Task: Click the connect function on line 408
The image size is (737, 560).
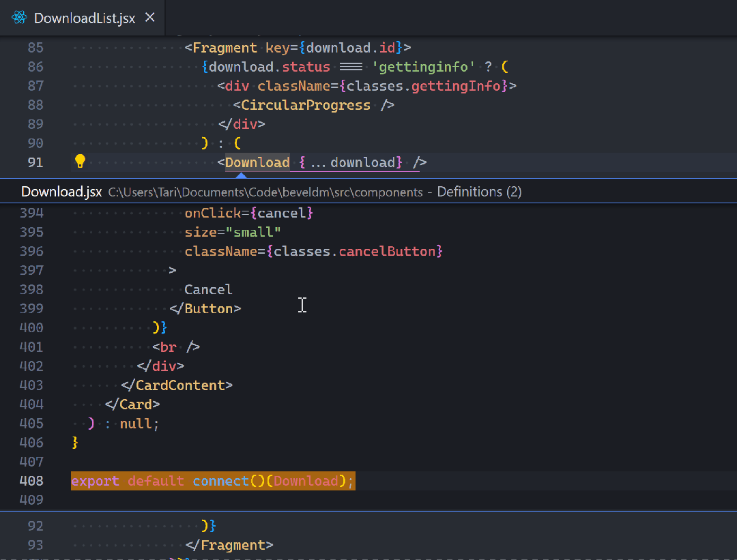Action: [x=220, y=481]
